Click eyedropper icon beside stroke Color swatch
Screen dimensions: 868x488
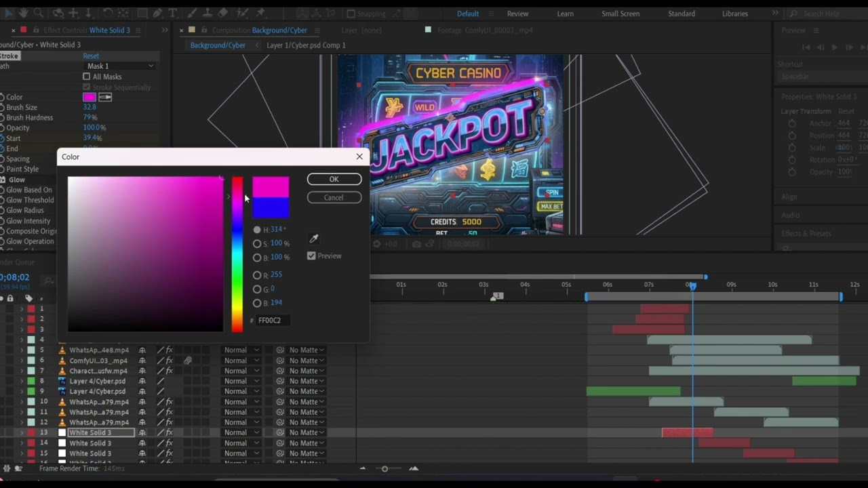pos(105,97)
